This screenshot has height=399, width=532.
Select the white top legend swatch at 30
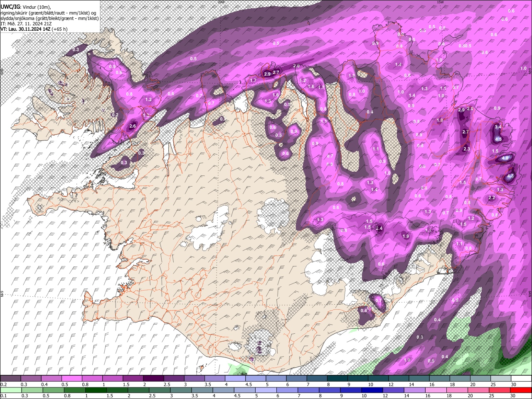click(x=521, y=378)
